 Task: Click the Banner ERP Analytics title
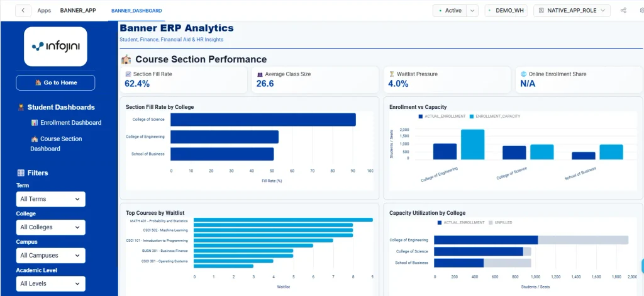click(x=177, y=28)
